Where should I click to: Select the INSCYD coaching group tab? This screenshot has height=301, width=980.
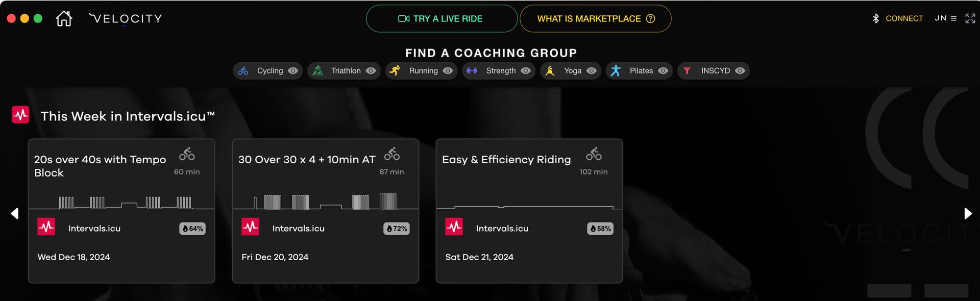tap(714, 71)
